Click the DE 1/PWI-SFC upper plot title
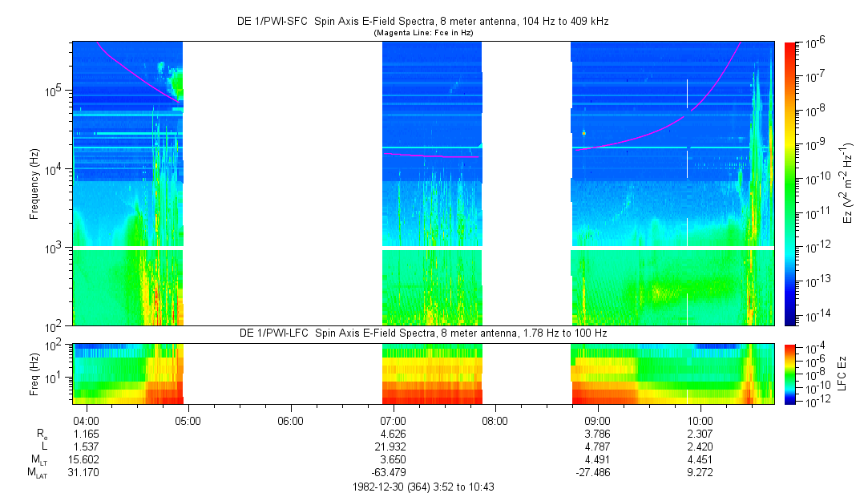The height and width of the screenshot is (497, 868). coord(424,22)
